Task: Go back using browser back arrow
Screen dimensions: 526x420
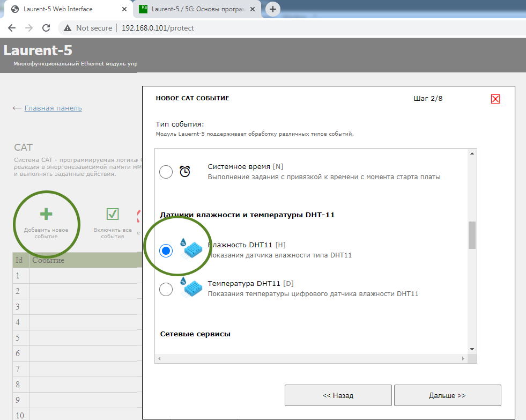Action: [x=12, y=28]
